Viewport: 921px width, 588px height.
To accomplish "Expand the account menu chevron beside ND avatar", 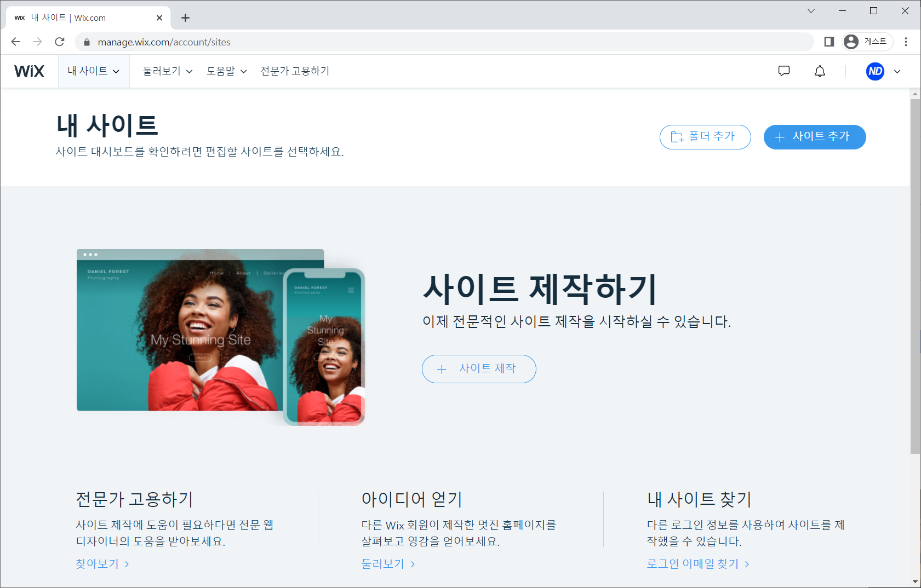I will tap(897, 71).
